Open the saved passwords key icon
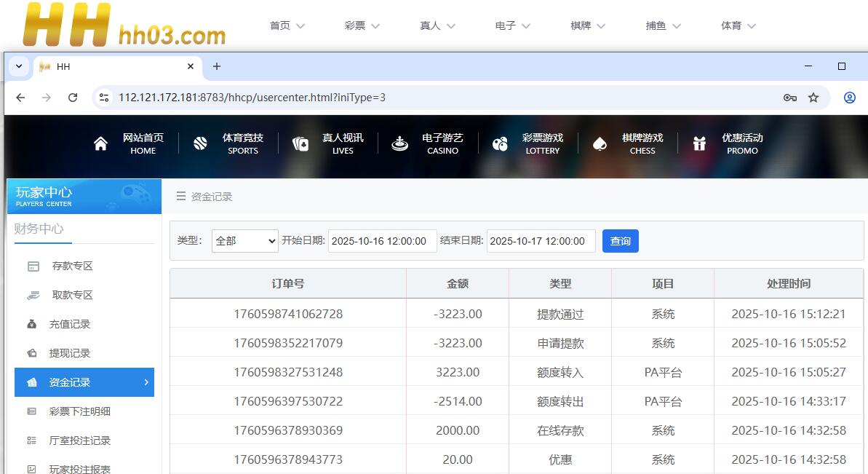The width and height of the screenshot is (868, 474). 789,98
